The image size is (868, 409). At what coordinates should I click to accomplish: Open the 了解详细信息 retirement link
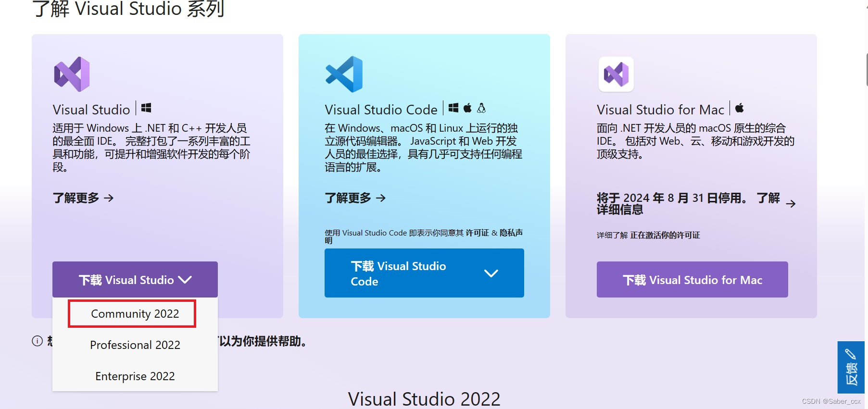696,204
